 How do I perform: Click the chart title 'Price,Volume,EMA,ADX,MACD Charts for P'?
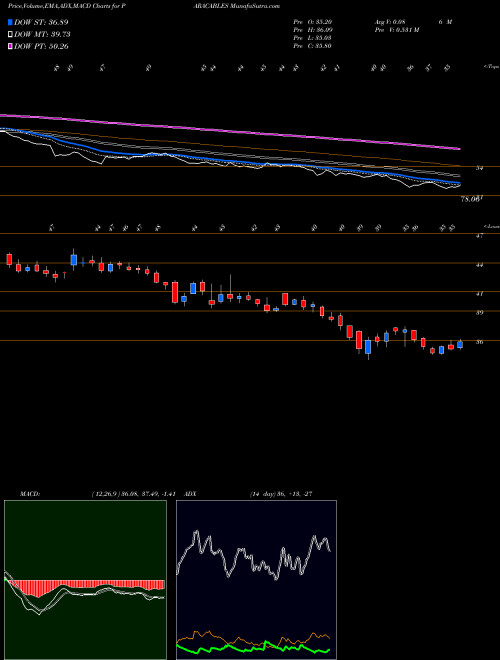point(66,6)
